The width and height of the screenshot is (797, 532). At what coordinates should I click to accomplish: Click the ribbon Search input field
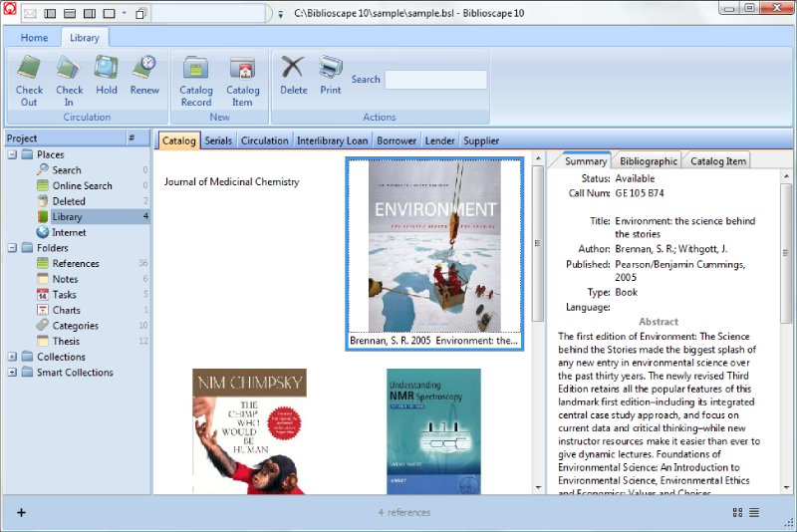click(436, 80)
